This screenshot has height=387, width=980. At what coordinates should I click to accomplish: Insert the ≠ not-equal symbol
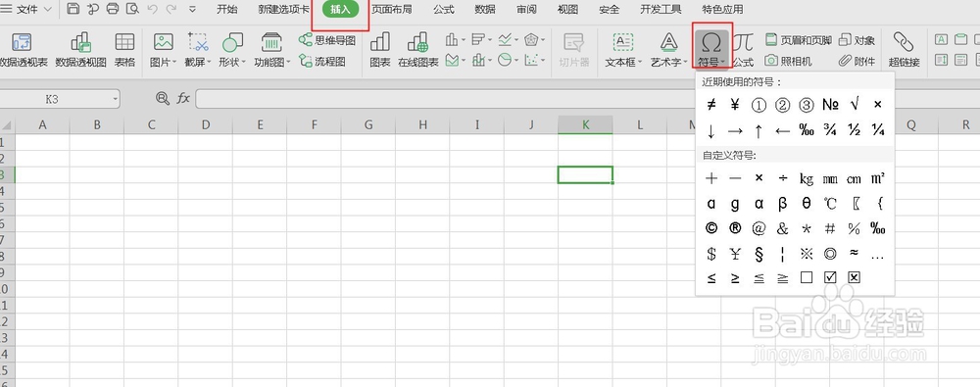pyautogui.click(x=710, y=105)
